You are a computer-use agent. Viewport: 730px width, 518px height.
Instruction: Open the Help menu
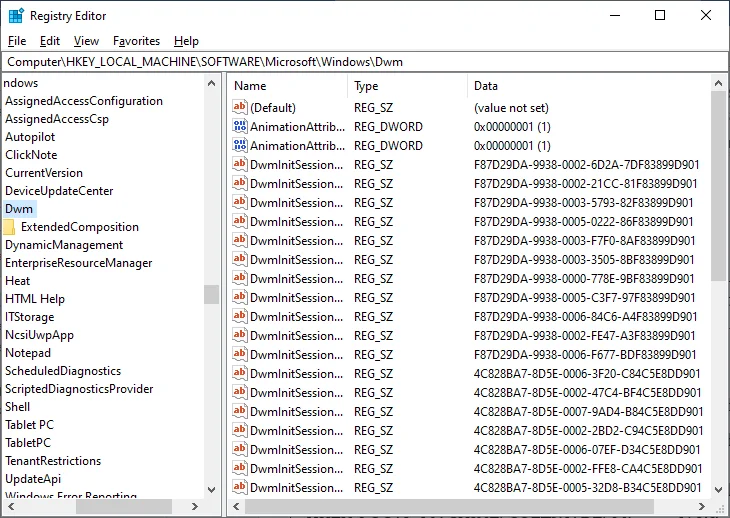point(186,41)
